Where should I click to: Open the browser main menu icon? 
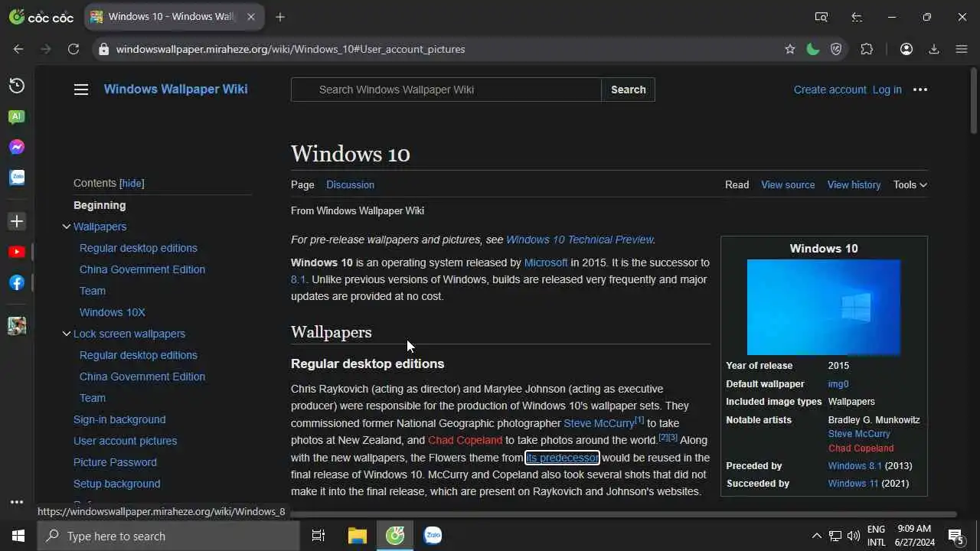(x=962, y=49)
